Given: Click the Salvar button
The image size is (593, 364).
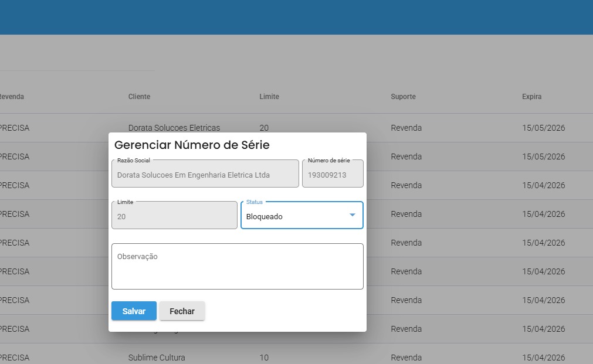Looking at the screenshot, I should click(x=134, y=311).
